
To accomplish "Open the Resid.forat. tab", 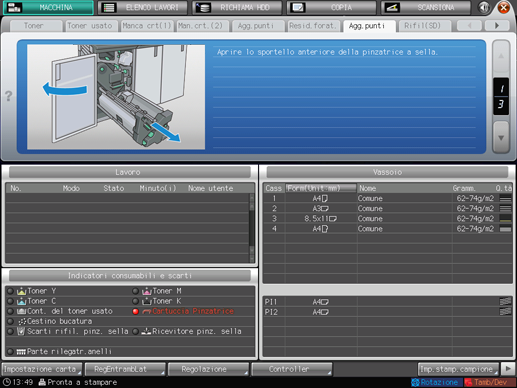I will (312, 26).
